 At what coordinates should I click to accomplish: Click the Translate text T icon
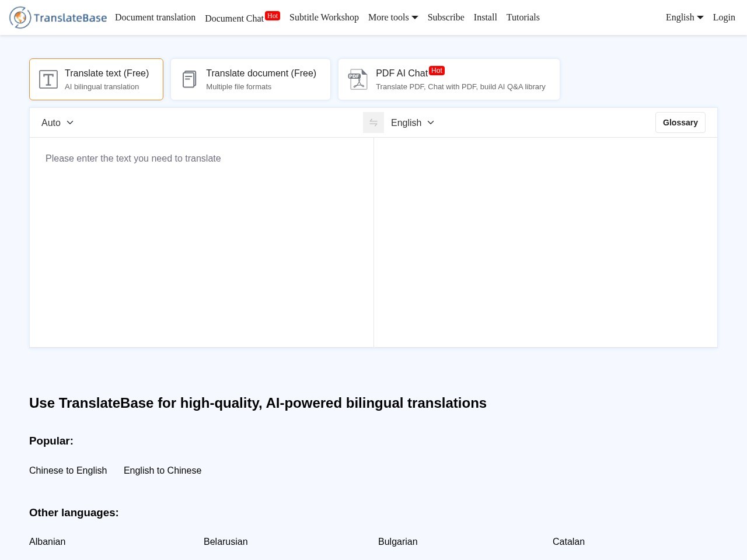click(x=48, y=79)
